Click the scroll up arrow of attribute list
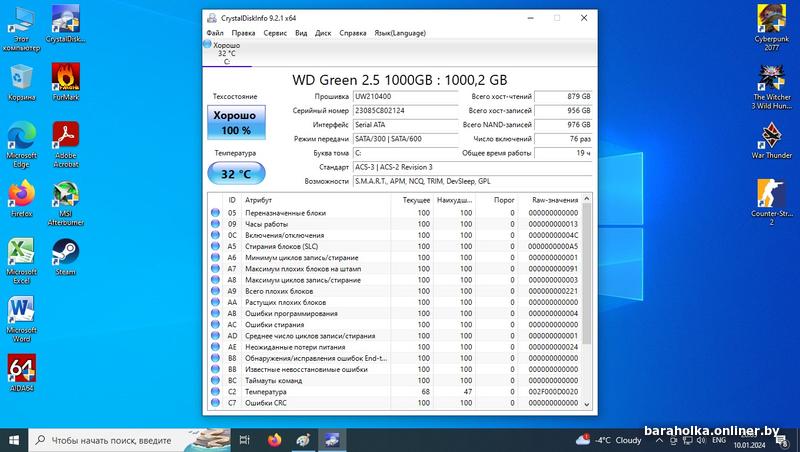800x452 pixels. click(x=587, y=198)
